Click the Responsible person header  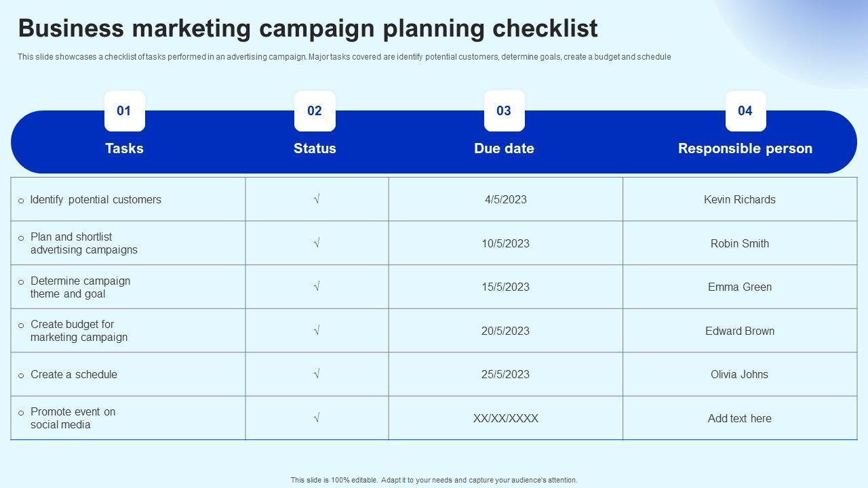tap(745, 148)
